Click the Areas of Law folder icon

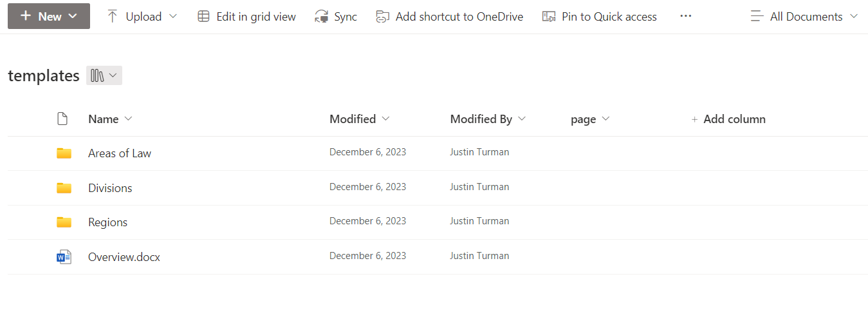pos(64,153)
